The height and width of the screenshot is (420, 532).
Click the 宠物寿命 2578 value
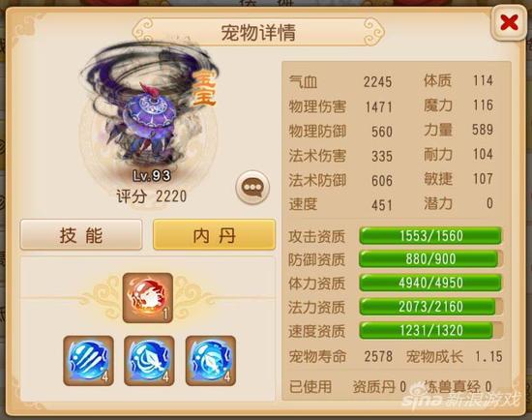click(378, 356)
